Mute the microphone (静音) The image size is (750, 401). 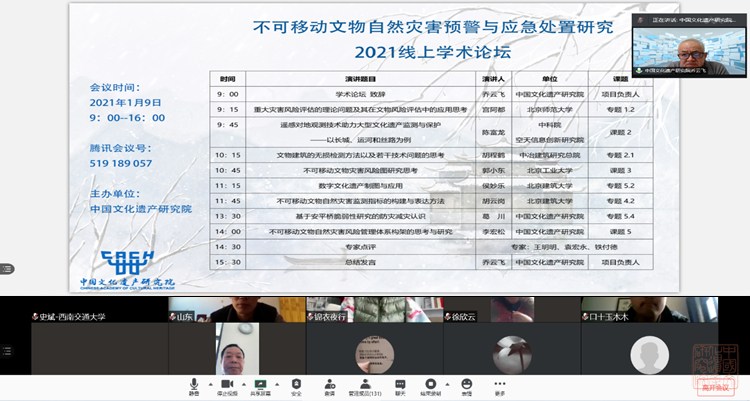[193, 385]
